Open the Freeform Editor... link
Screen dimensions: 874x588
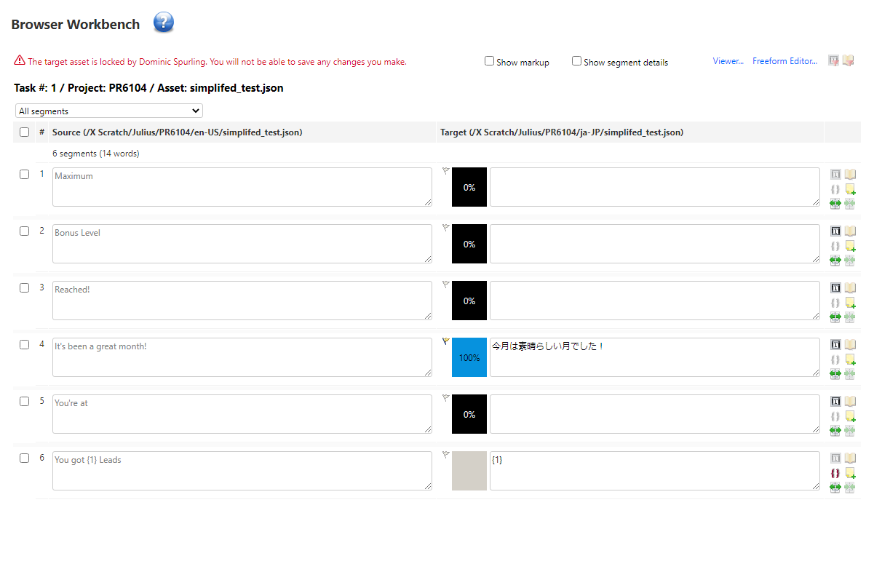(785, 61)
